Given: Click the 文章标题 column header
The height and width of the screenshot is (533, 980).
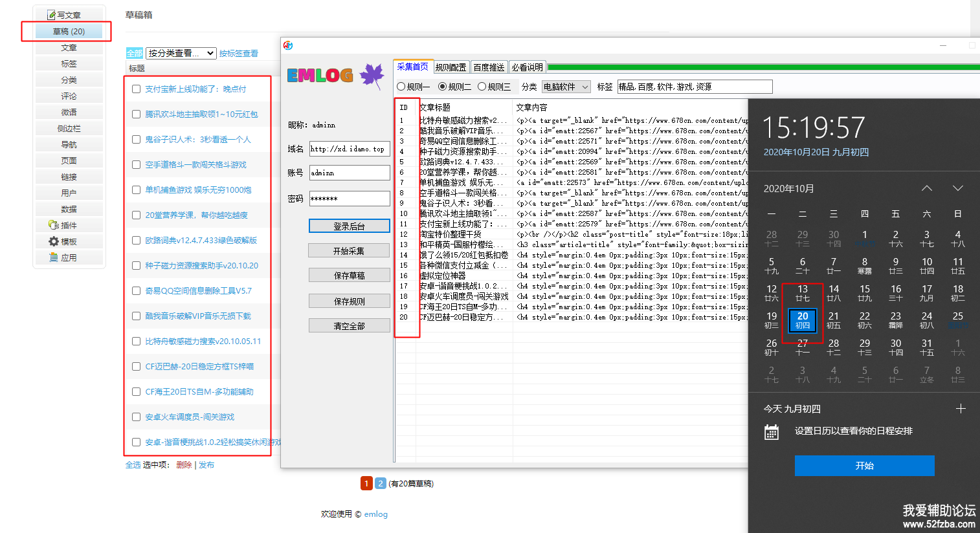Looking at the screenshot, I should [x=465, y=107].
